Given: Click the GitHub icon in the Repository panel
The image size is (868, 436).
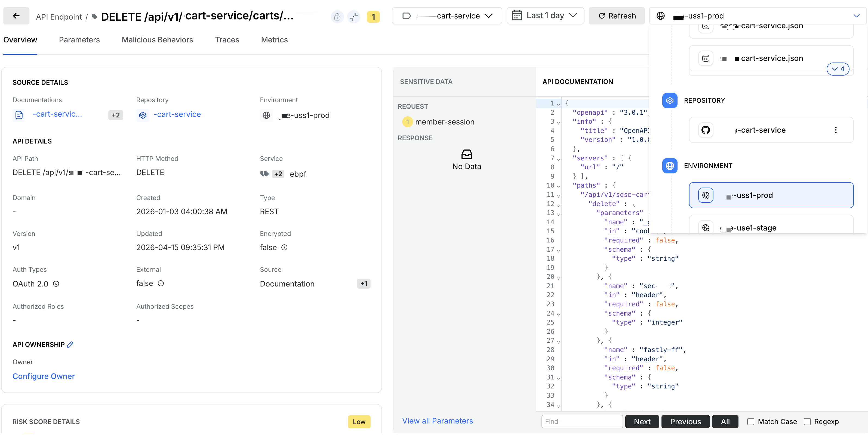Looking at the screenshot, I should [x=706, y=130].
